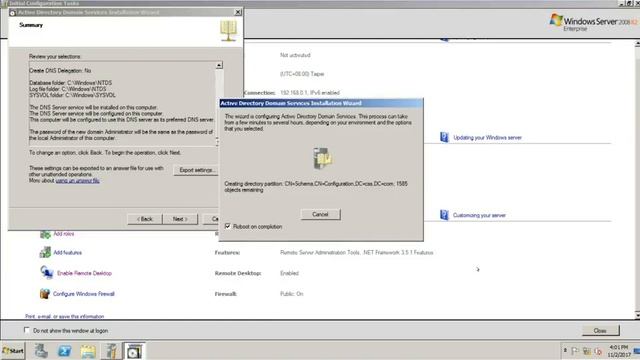
Task: Click SYSVOL folder line in review list
Action: (x=72, y=95)
